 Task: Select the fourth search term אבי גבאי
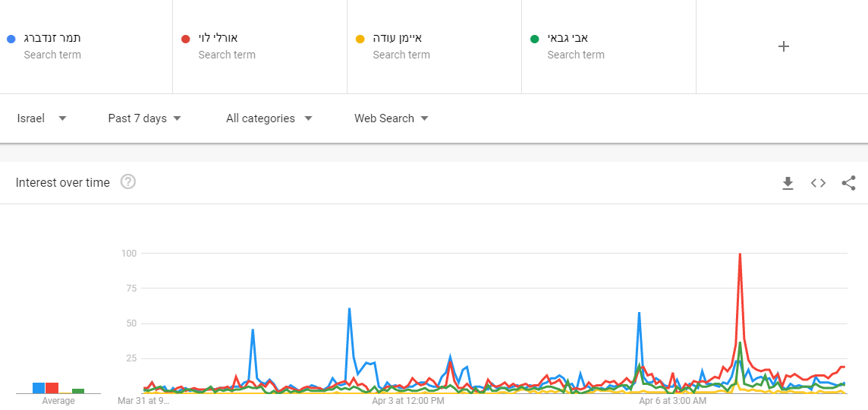[x=568, y=38]
